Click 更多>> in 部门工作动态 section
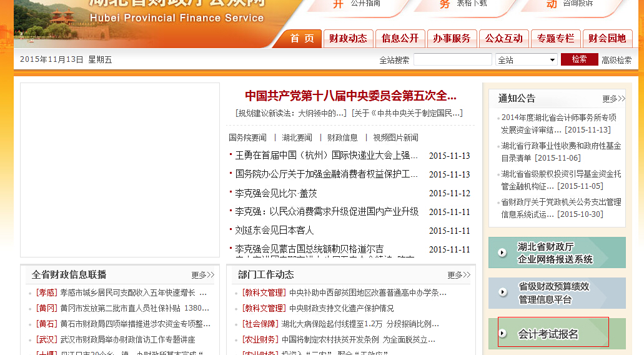Viewport: 644px width, 355px height. 459,275
